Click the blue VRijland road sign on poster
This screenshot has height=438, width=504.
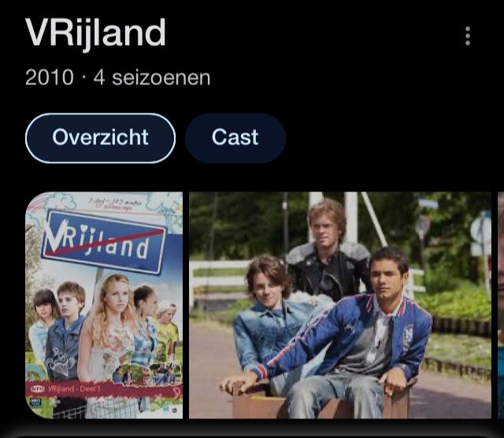point(105,242)
